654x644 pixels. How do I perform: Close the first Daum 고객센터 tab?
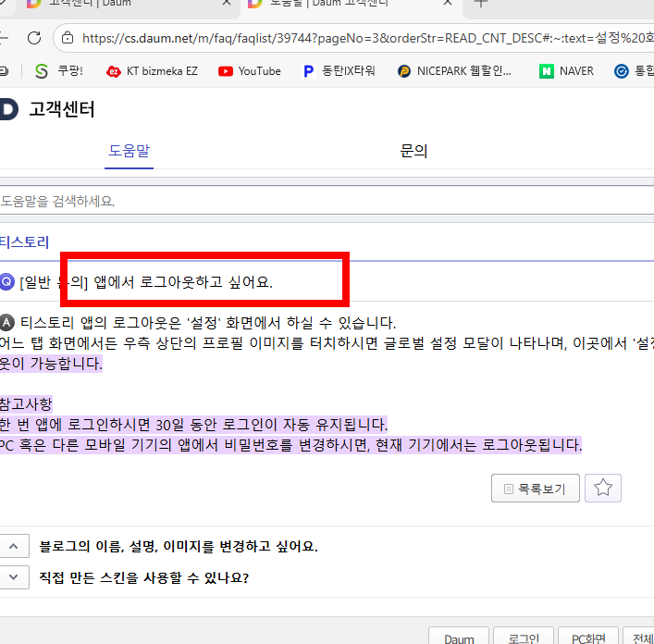[227, 3]
